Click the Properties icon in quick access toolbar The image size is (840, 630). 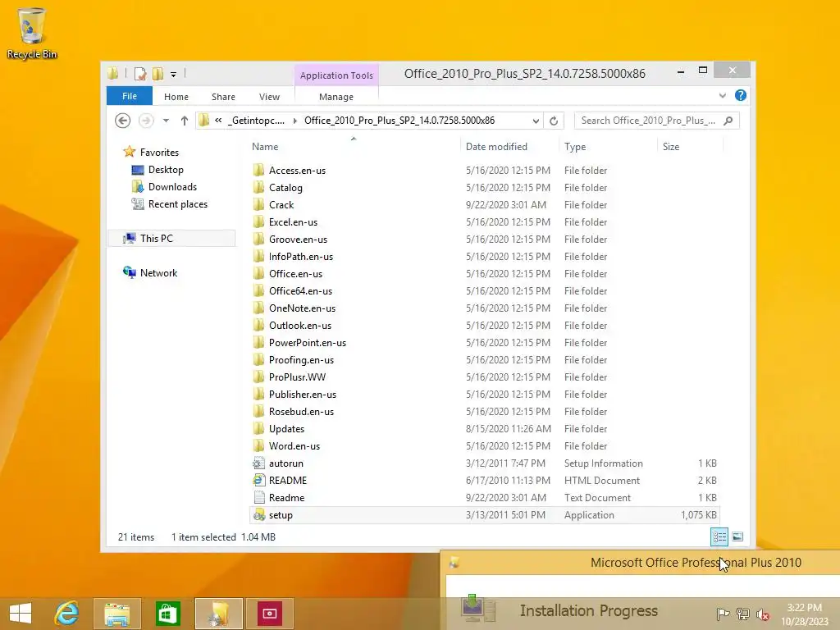pyautogui.click(x=139, y=73)
